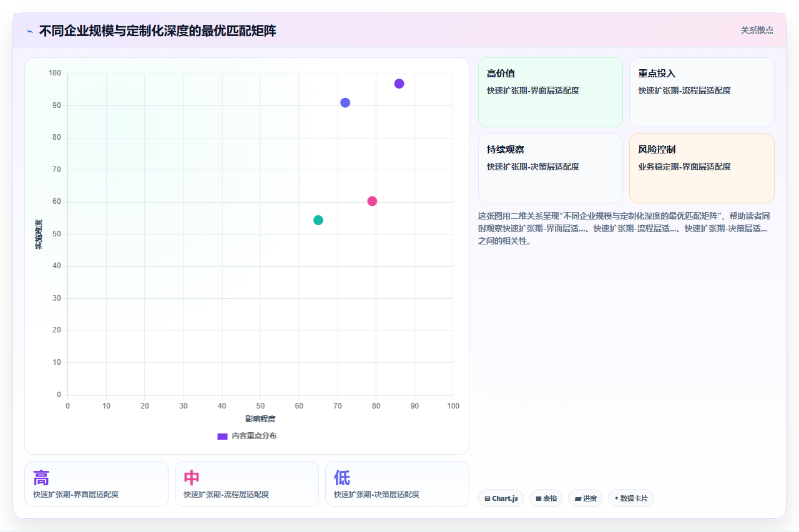
Task: Click the y-axis tick label 100
Action: pyautogui.click(x=55, y=74)
